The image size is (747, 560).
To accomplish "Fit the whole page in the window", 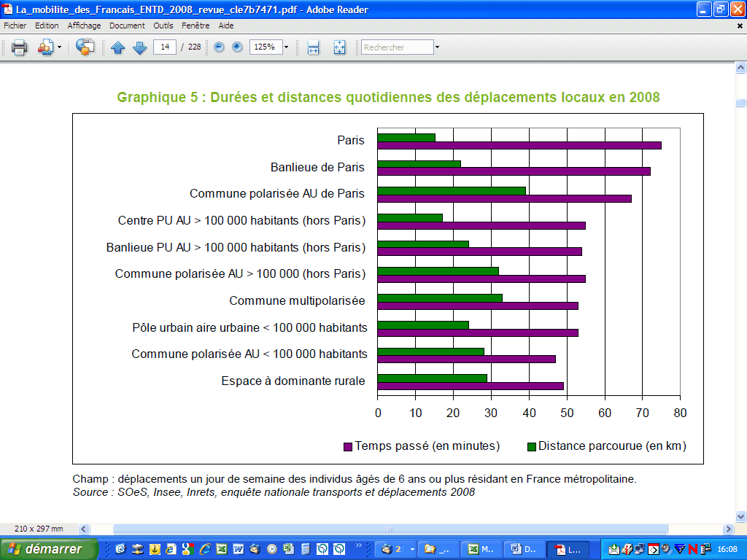I will click(x=339, y=47).
